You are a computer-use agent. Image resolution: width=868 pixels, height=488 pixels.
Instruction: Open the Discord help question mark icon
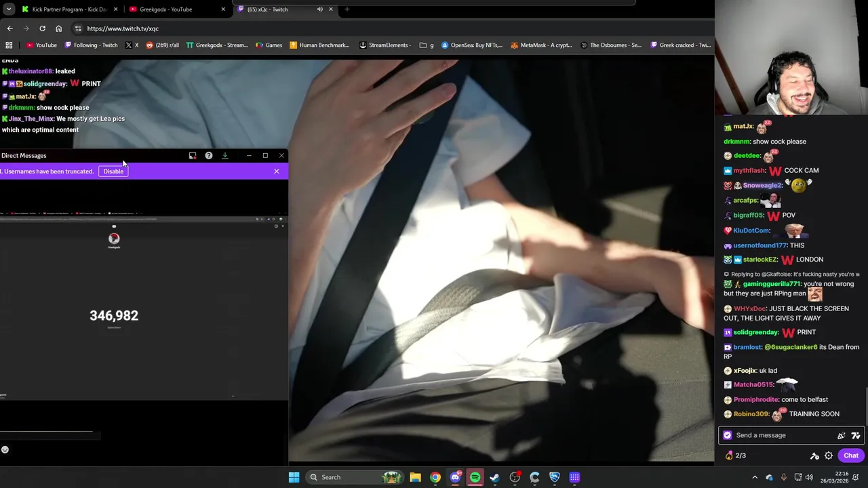(209, 156)
